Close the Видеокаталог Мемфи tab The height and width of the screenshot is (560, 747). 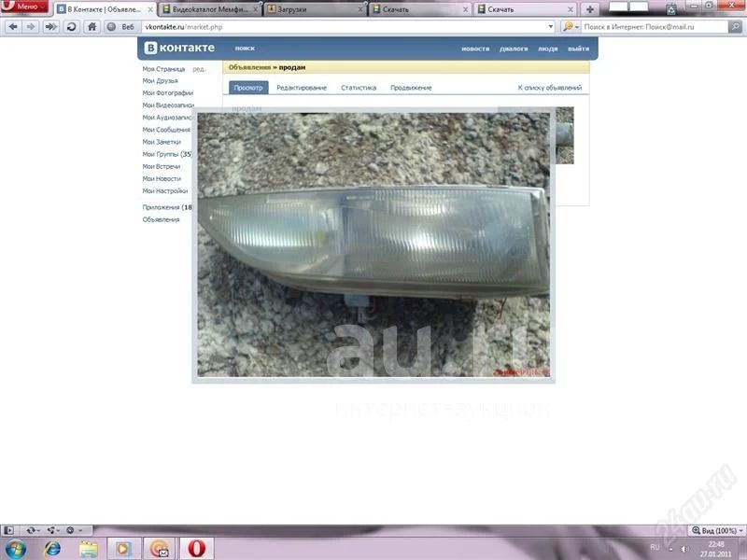coord(255,9)
